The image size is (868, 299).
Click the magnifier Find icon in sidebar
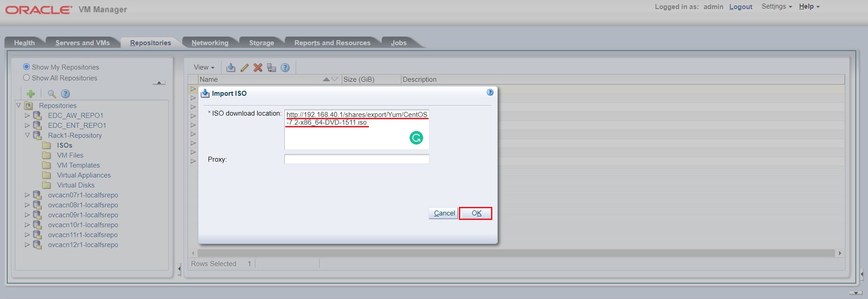(x=52, y=93)
